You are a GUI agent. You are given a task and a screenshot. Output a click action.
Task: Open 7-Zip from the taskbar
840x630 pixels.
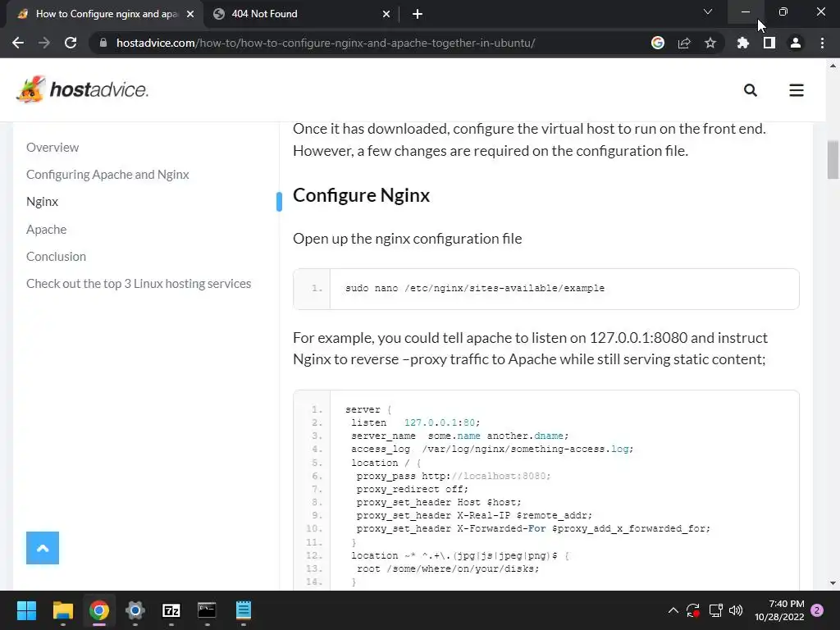tap(171, 610)
